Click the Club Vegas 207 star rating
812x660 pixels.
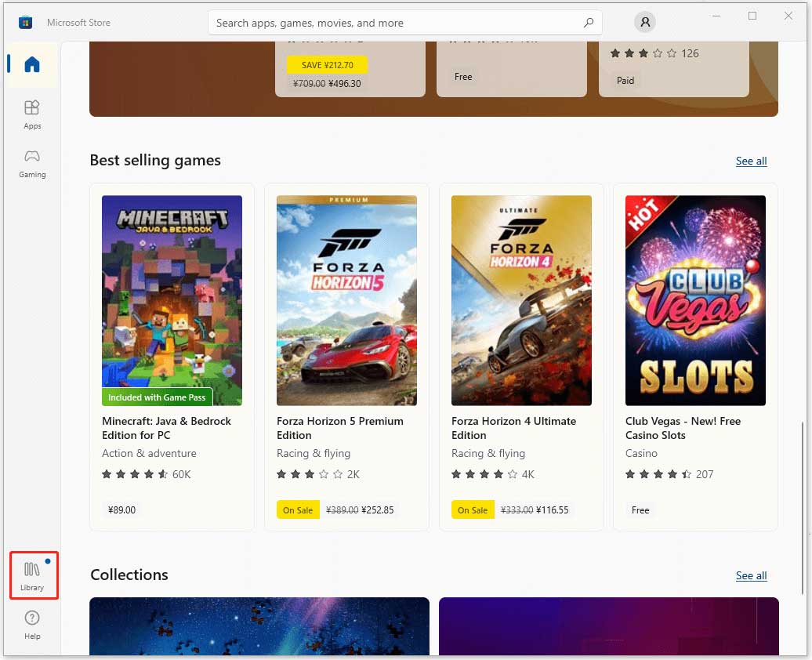(x=669, y=474)
